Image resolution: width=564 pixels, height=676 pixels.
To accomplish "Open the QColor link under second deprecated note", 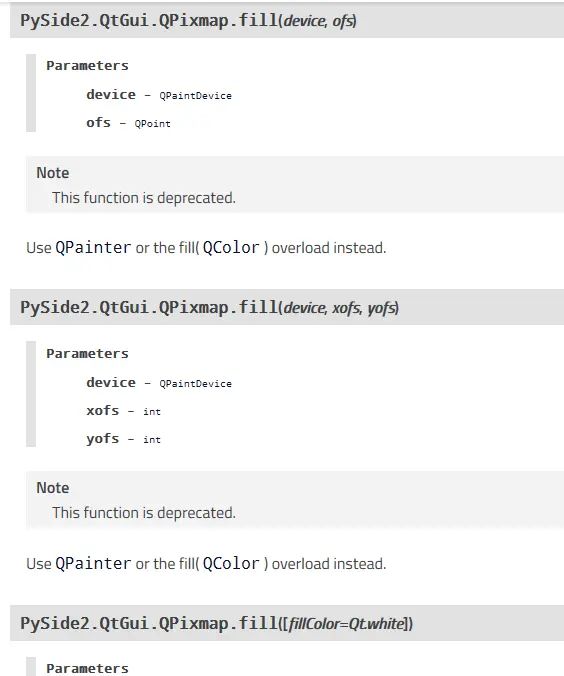I will pyautogui.click(x=231, y=563).
